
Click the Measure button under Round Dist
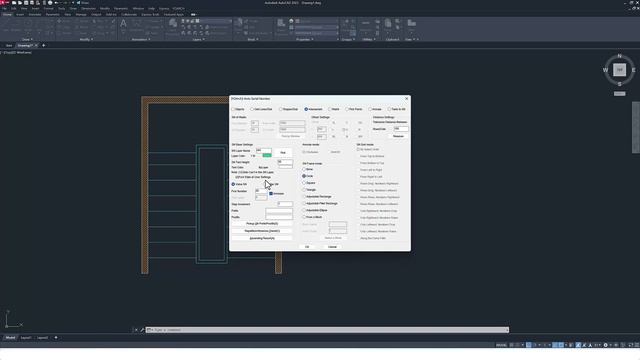click(x=398, y=136)
